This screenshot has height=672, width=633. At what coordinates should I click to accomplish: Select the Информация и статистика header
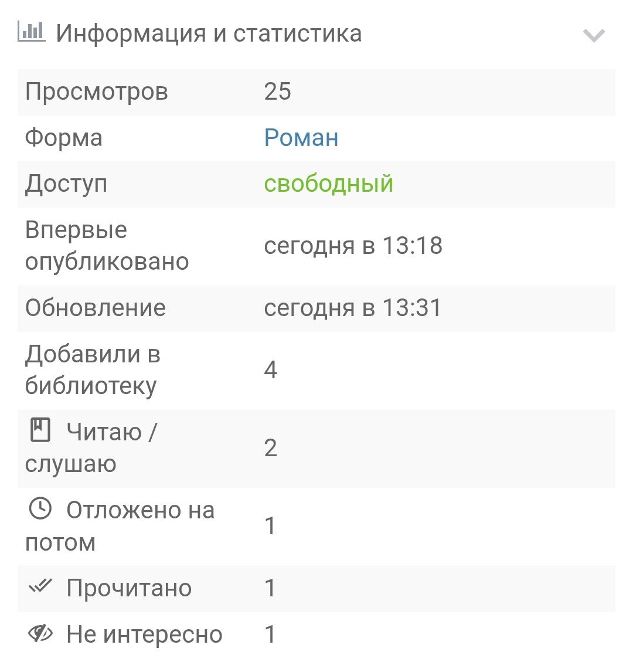pos(210,33)
